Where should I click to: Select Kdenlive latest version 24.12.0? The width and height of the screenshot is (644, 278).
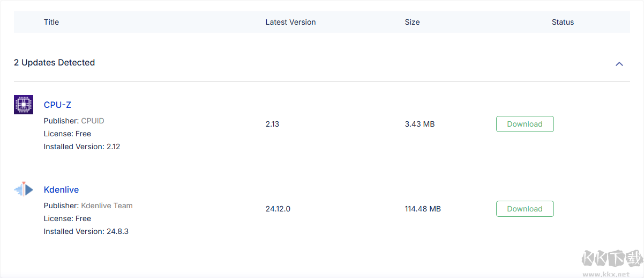pos(278,209)
